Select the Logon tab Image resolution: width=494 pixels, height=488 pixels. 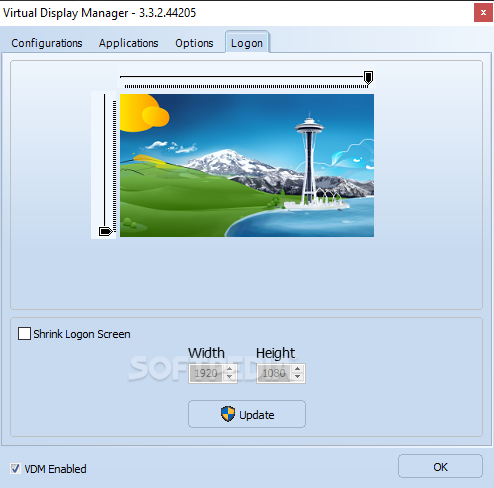point(247,43)
